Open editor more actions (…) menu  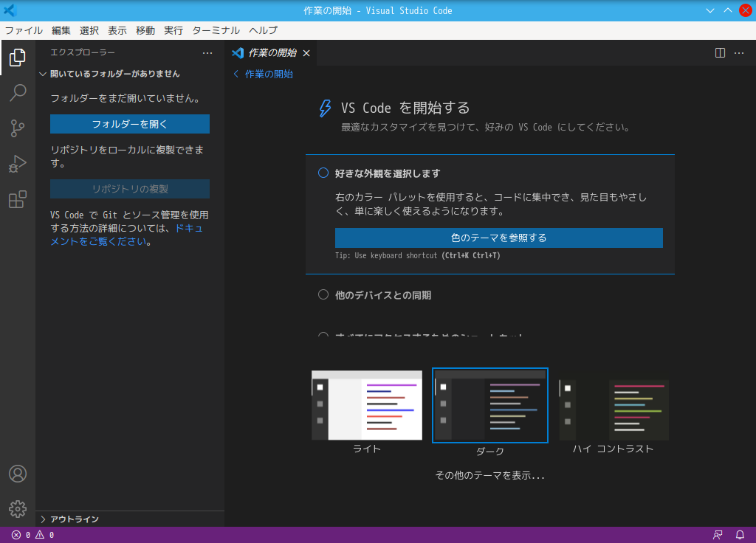click(x=738, y=53)
